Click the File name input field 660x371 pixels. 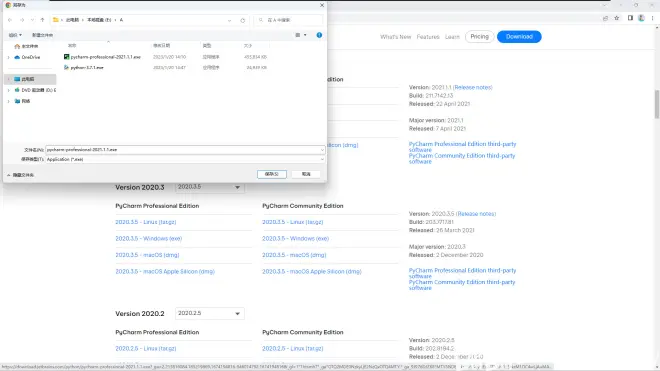[182, 149]
